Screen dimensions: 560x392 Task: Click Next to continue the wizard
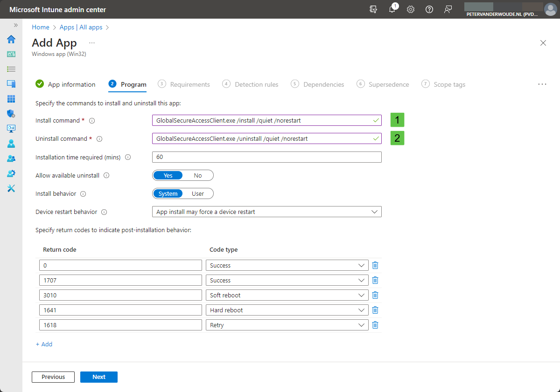(98, 377)
